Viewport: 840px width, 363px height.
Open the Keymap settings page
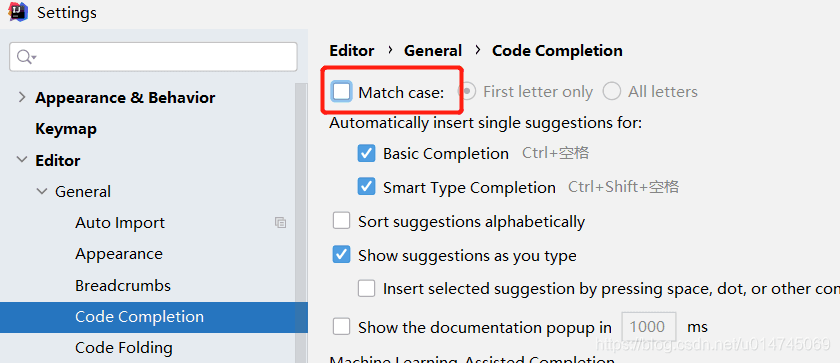(66, 129)
